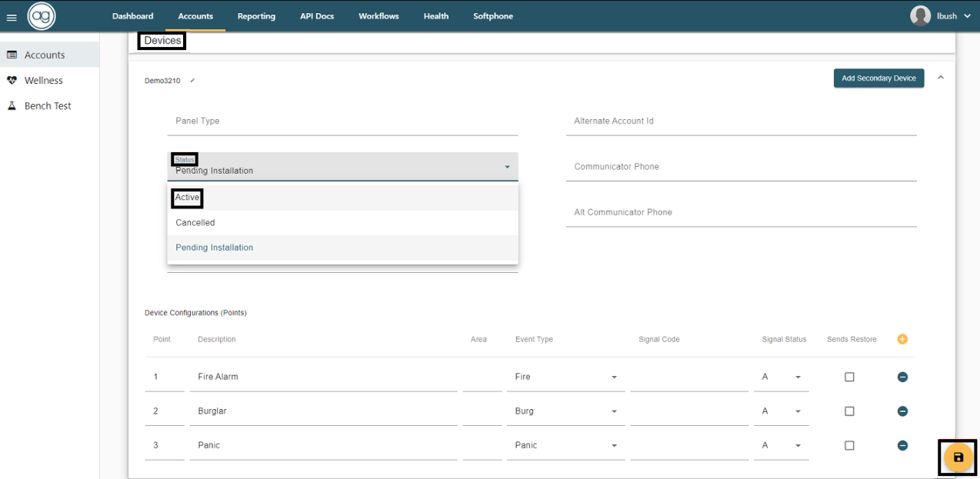Remove the Burglar point row
This screenshot has width=980, height=479.
(x=902, y=411)
